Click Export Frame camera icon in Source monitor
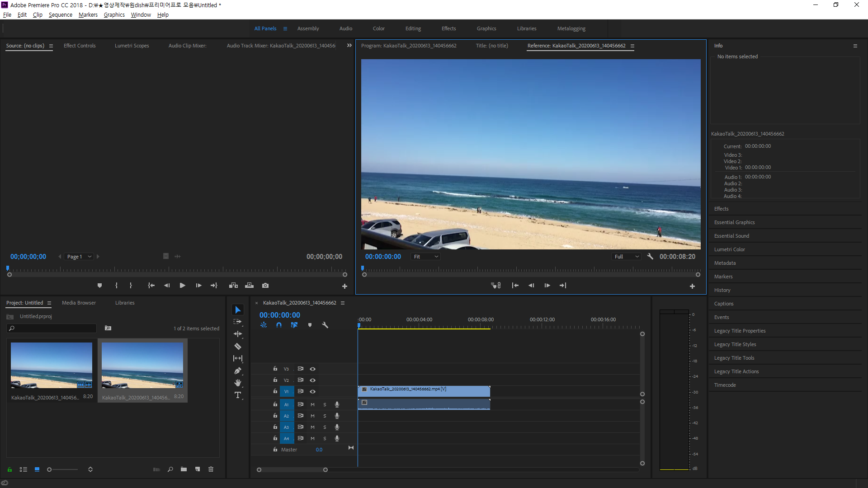868x488 pixels. pos(265,286)
